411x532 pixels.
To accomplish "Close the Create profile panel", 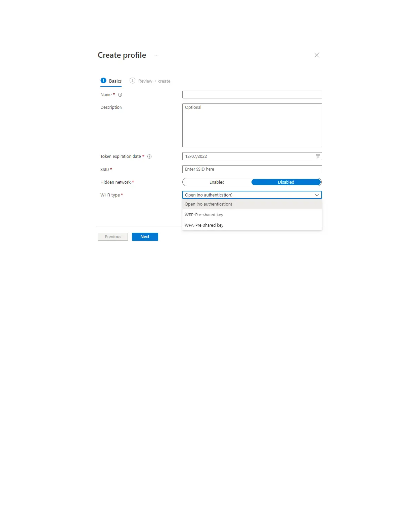I will tap(317, 55).
